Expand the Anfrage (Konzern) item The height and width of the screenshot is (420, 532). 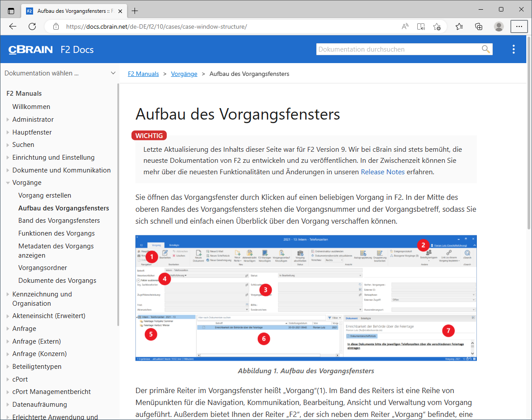(x=8, y=354)
